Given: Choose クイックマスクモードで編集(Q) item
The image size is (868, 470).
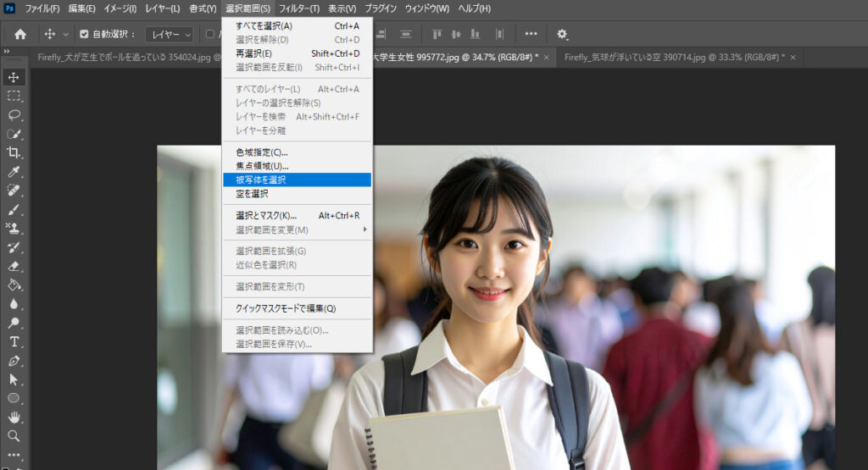Looking at the screenshot, I should (x=297, y=308).
